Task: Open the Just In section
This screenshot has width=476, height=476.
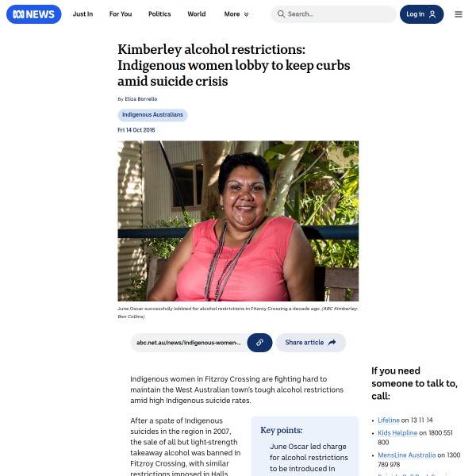Action: [83, 14]
